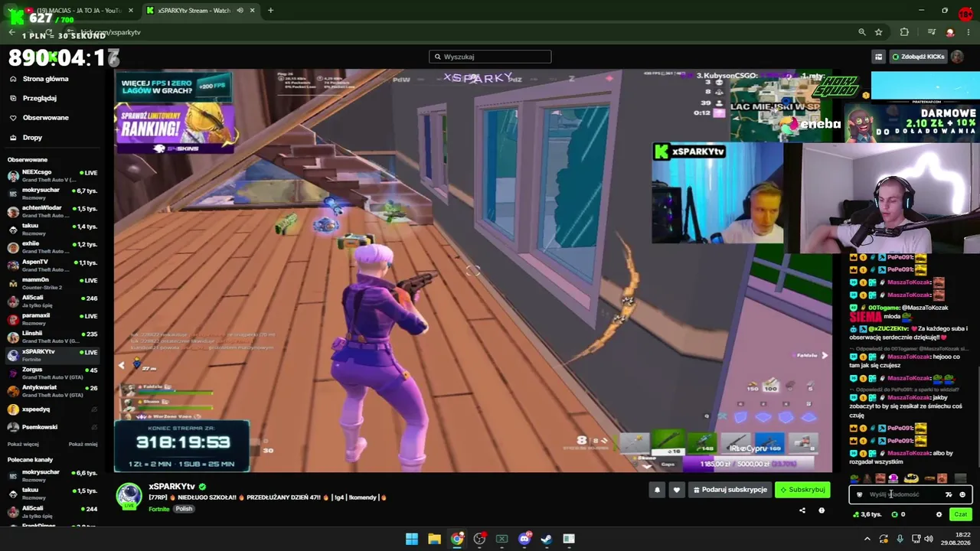Open Discord from the taskbar
This screenshot has height=551, width=980.
[x=524, y=539]
